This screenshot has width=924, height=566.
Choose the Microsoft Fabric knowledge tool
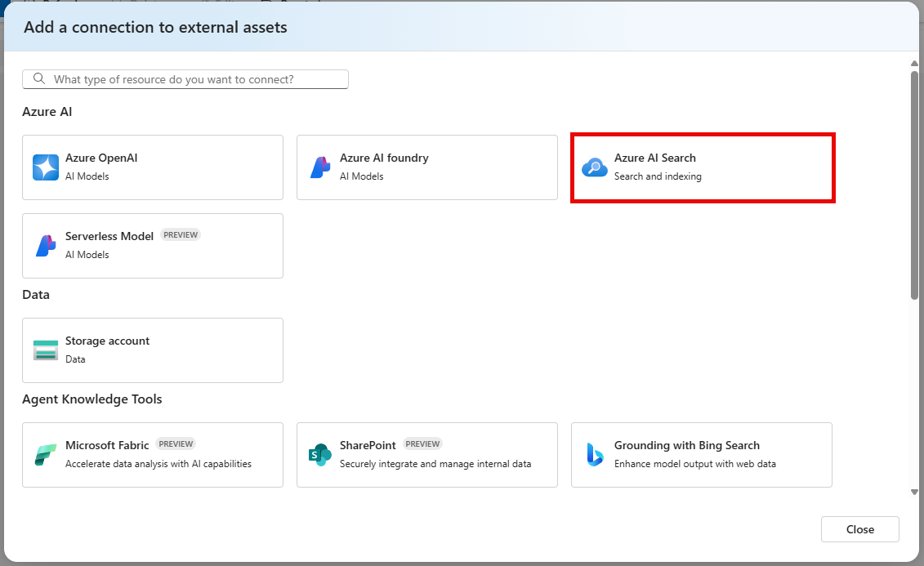[x=152, y=454]
